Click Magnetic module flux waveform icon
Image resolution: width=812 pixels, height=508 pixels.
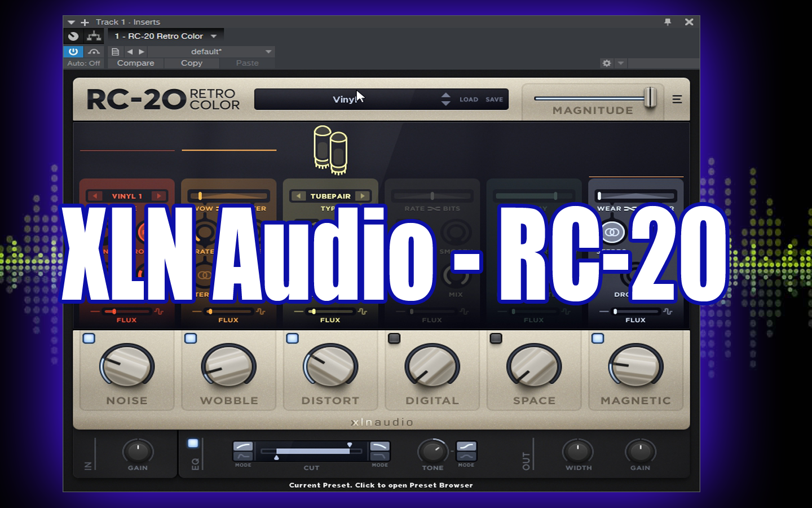pos(668,312)
